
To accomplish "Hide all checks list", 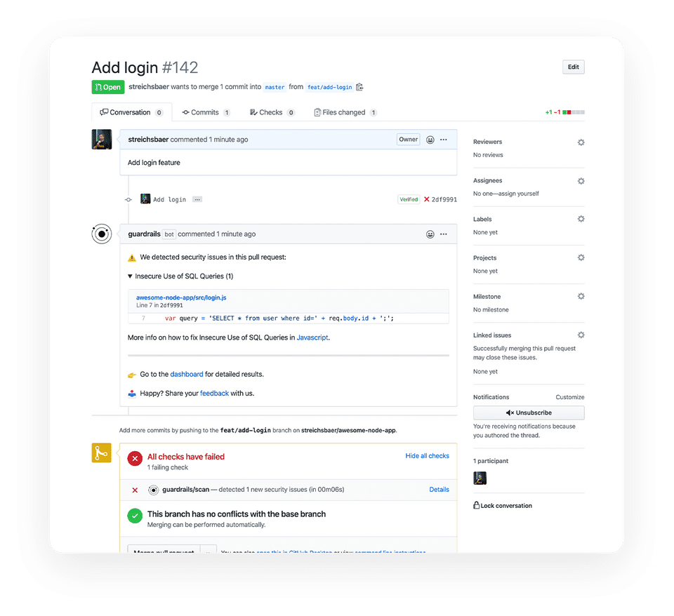I will (x=427, y=456).
